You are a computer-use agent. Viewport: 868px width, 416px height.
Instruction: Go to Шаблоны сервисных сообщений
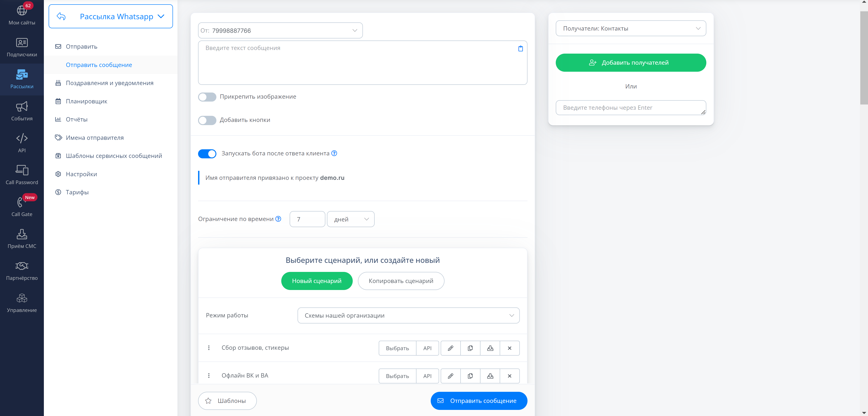114,156
